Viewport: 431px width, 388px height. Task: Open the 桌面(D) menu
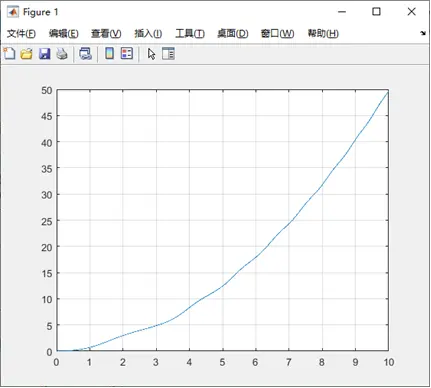pos(233,33)
